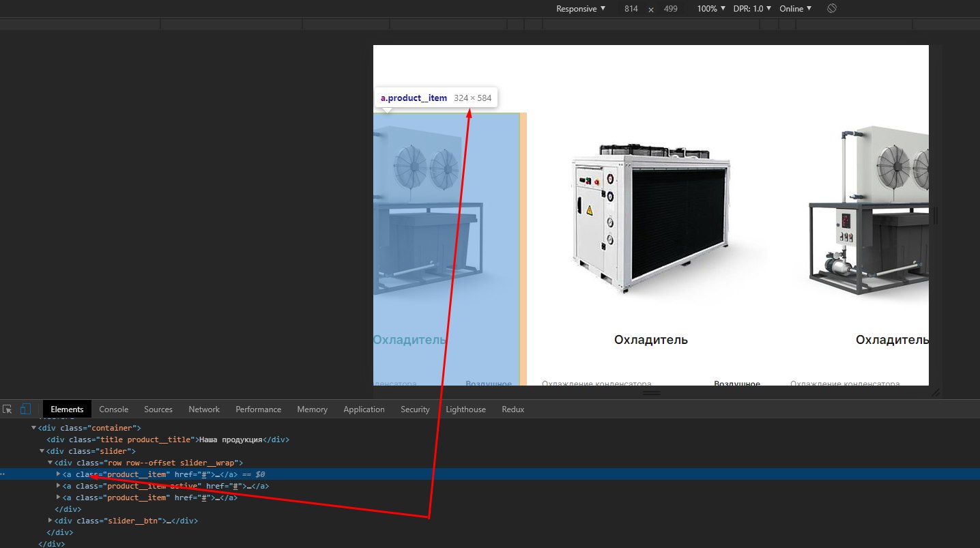
Task: Open the Online throttling dropdown
Action: point(795,9)
